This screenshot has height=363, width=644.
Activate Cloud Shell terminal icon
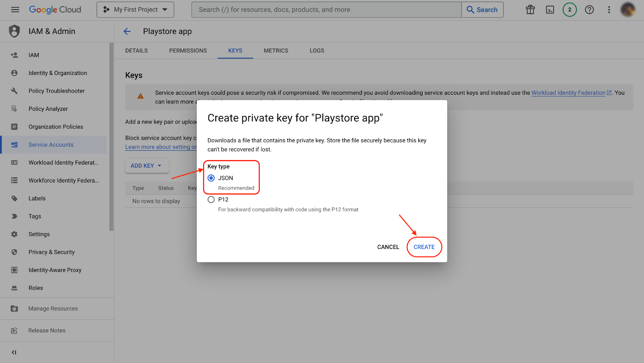click(550, 10)
